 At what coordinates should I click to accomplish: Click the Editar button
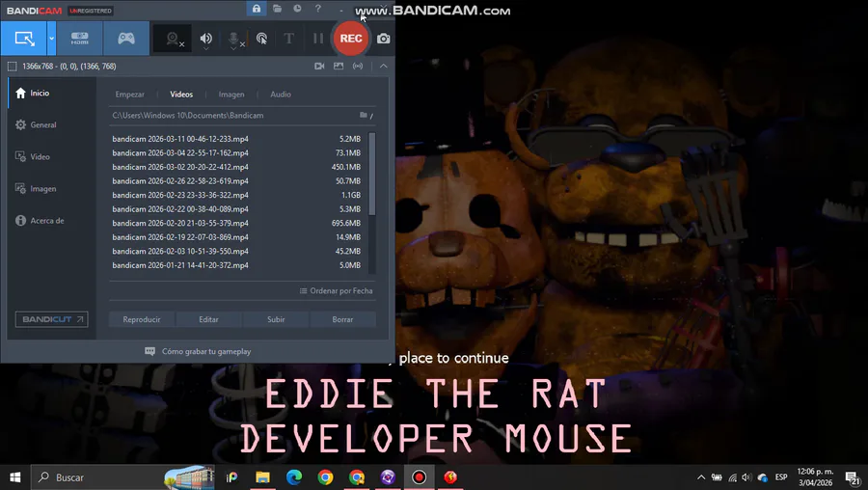[x=208, y=319]
